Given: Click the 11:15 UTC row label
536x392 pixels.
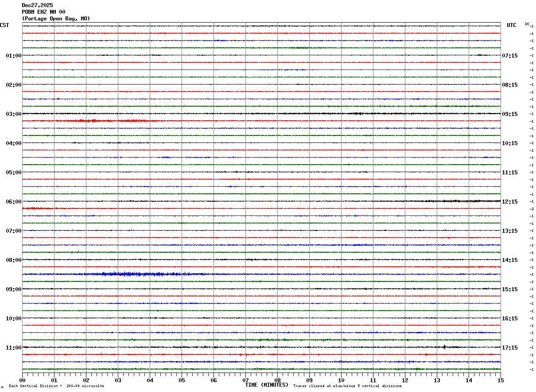Looking at the screenshot, I should click(510, 173).
